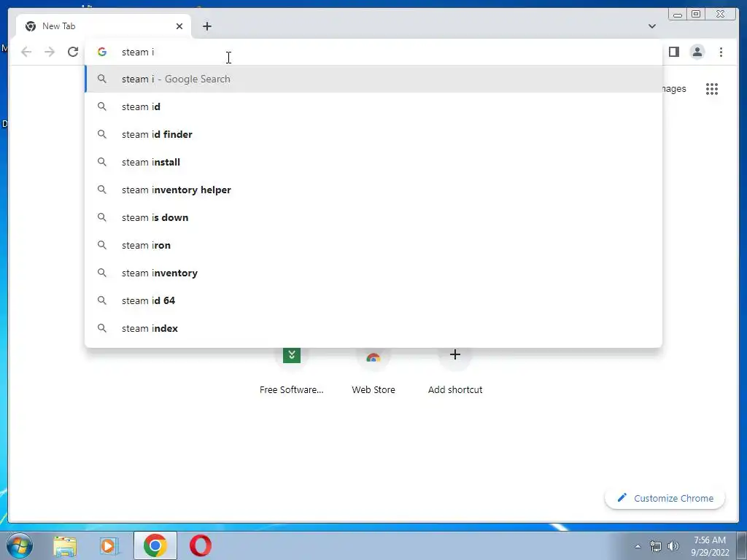Select the 'steam id 64' suggestion
Image resolution: width=747 pixels, height=560 pixels.
pos(373,300)
